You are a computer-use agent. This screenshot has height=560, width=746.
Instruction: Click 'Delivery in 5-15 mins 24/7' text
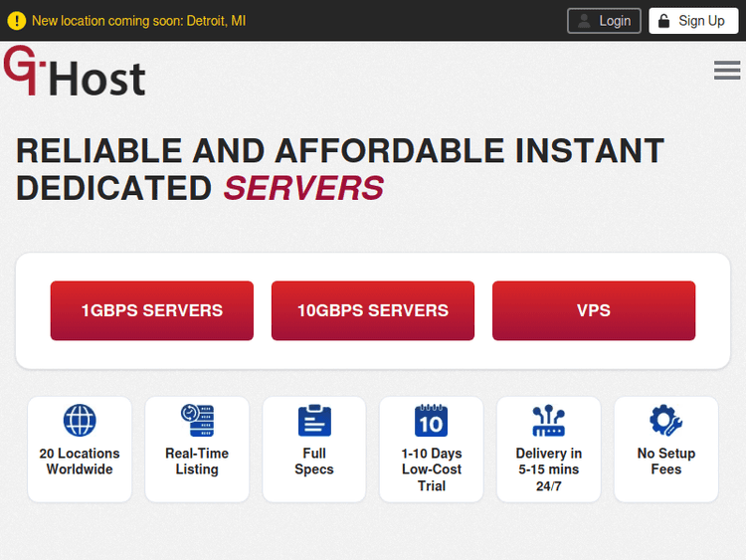[549, 469]
